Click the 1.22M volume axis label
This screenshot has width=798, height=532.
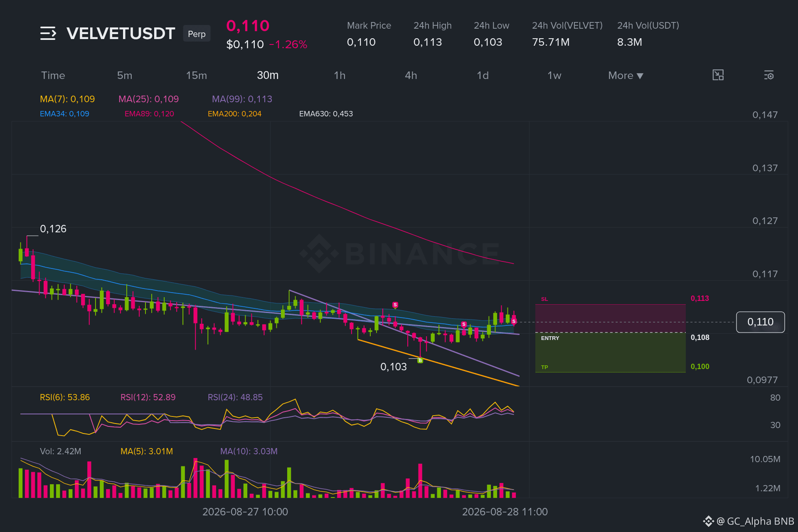[x=767, y=488]
